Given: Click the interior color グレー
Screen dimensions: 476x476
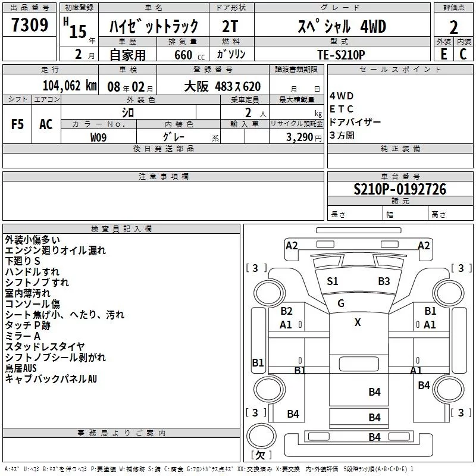Looking at the screenshot, I should coord(174,137).
